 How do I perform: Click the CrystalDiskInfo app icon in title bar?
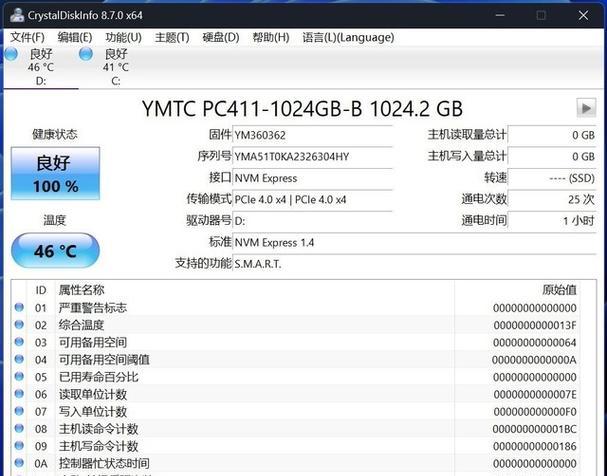point(17,15)
